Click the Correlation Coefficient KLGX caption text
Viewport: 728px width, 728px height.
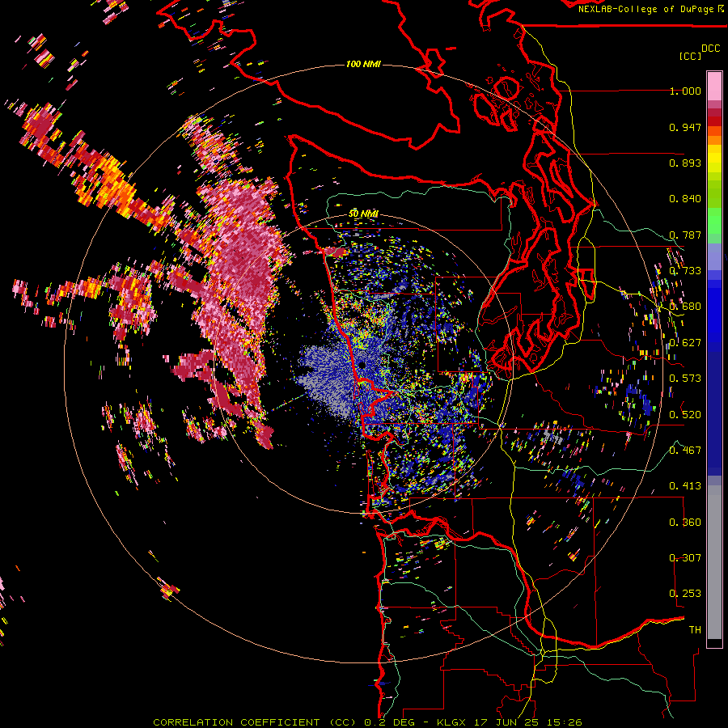coord(368,722)
